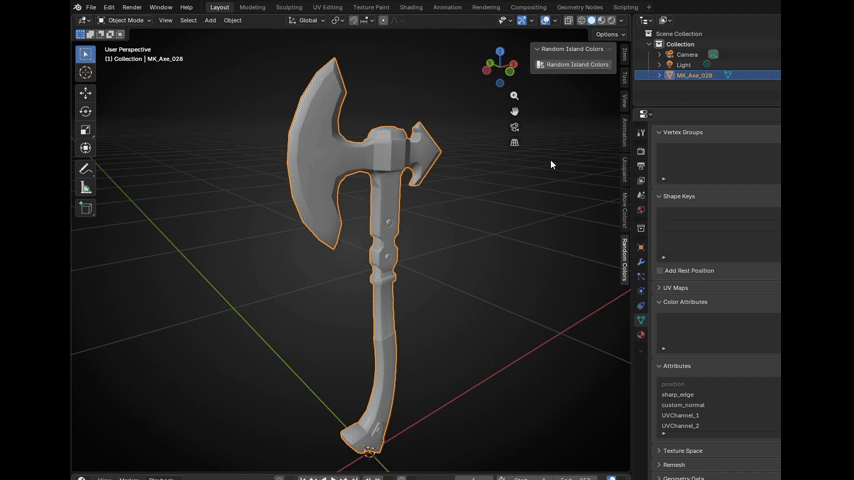Activate the Move tool
The width and height of the screenshot is (854, 480).
point(85,93)
